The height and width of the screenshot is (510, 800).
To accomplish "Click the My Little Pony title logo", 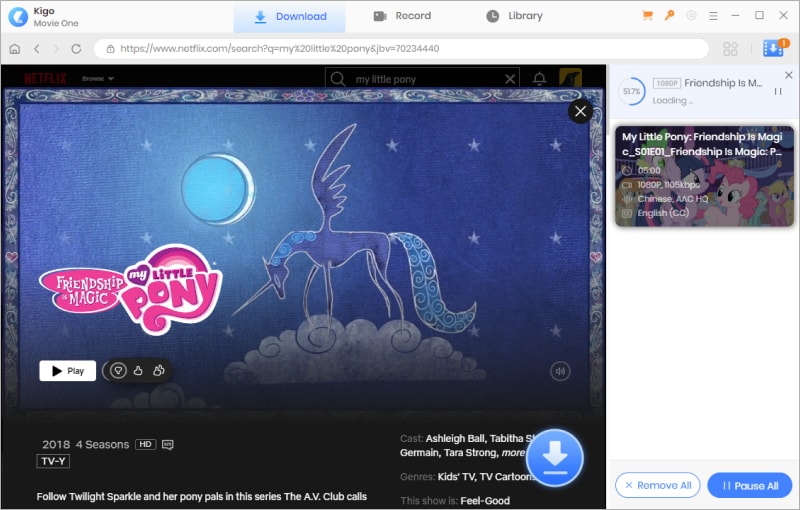I will (x=130, y=290).
